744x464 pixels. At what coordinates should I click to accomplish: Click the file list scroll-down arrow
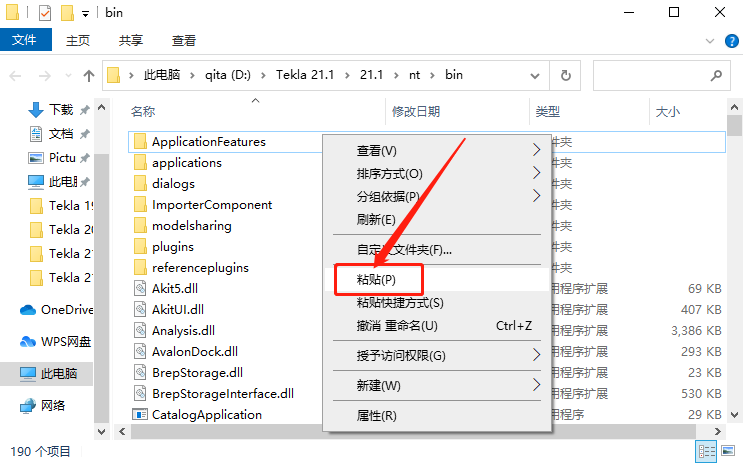735,415
